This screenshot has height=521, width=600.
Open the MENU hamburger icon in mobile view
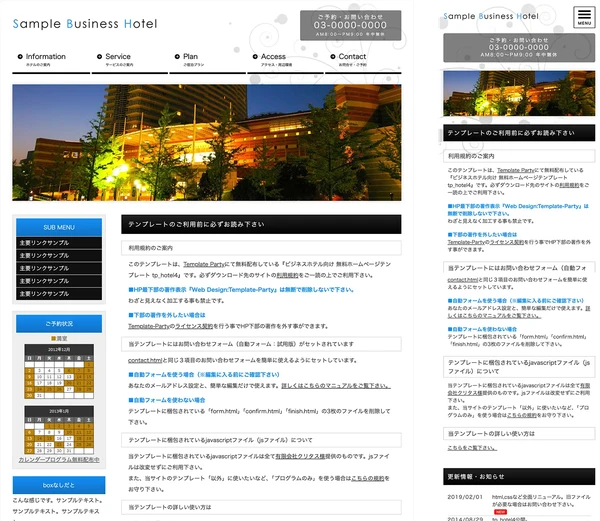point(584,17)
